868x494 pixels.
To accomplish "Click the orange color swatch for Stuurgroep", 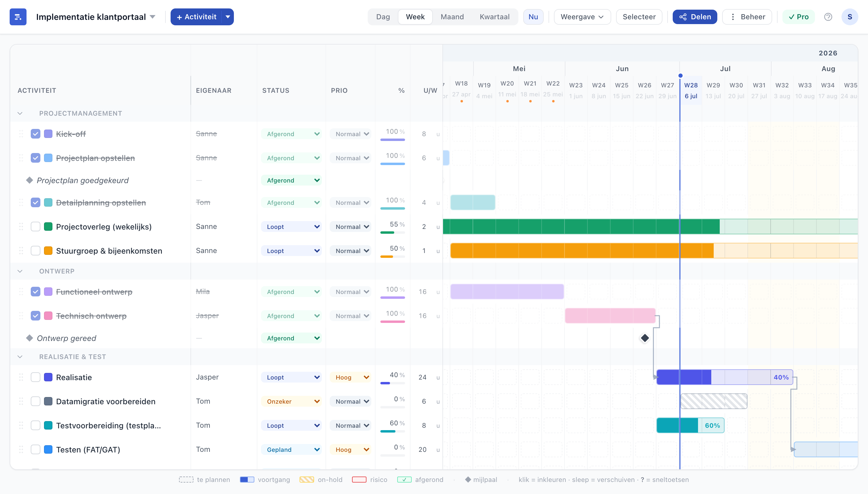I will [48, 251].
